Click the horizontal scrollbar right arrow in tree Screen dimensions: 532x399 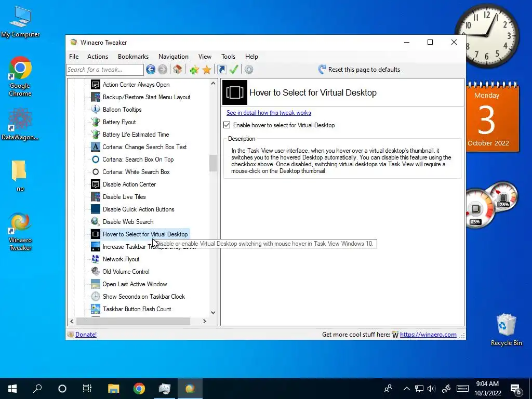(x=204, y=321)
